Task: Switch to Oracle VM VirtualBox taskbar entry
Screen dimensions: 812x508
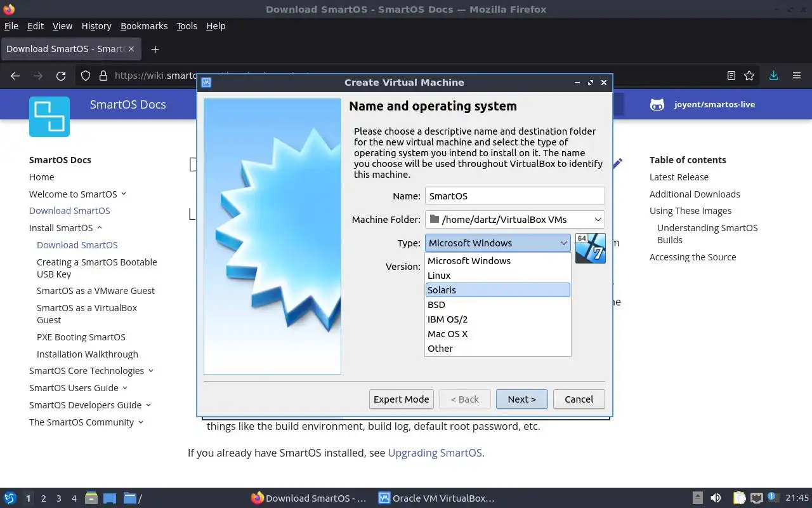Action: point(436,498)
